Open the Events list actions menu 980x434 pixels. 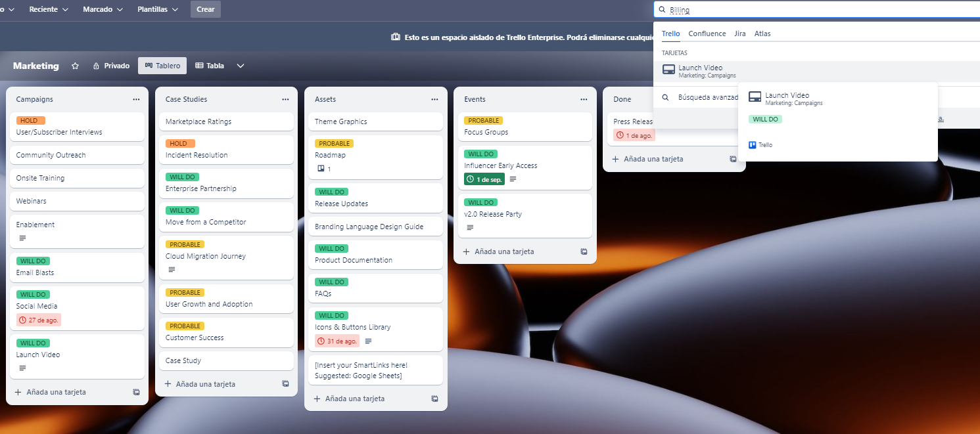(x=584, y=99)
